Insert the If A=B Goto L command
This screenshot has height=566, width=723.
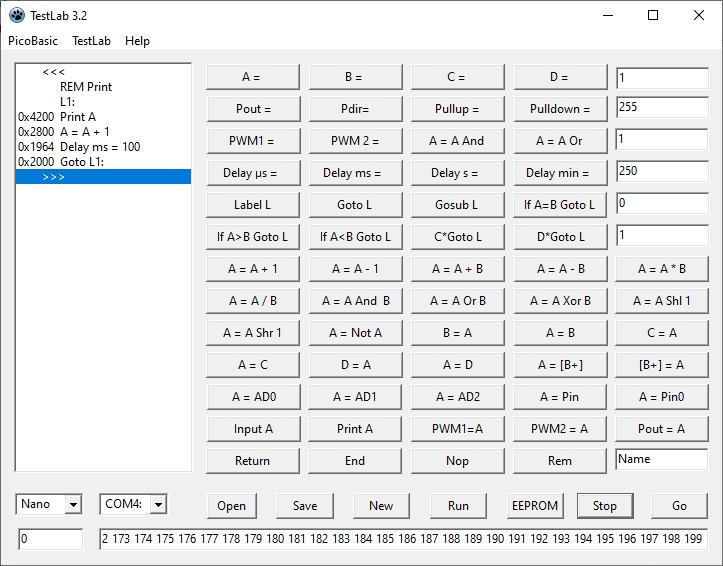click(559, 205)
